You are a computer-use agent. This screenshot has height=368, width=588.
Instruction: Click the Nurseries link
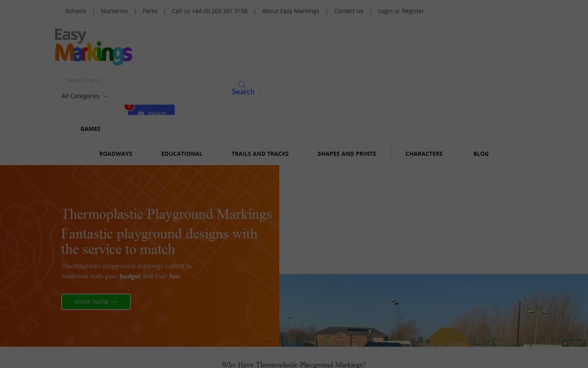click(114, 11)
